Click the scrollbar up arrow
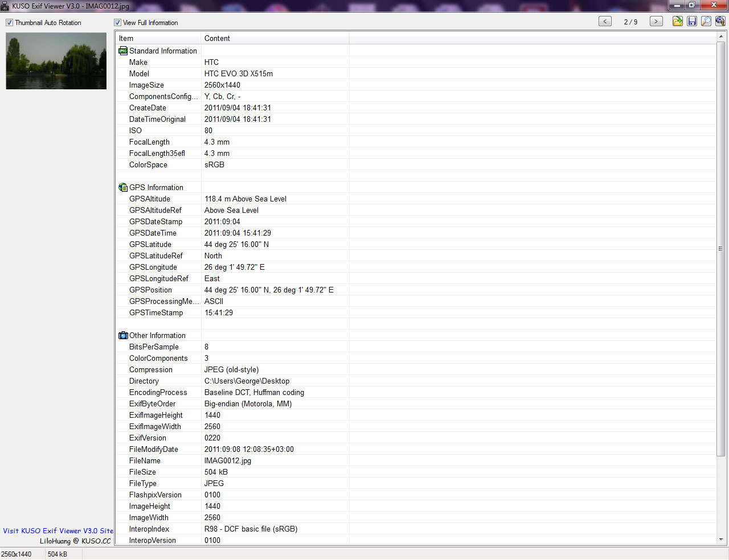 (721, 36)
